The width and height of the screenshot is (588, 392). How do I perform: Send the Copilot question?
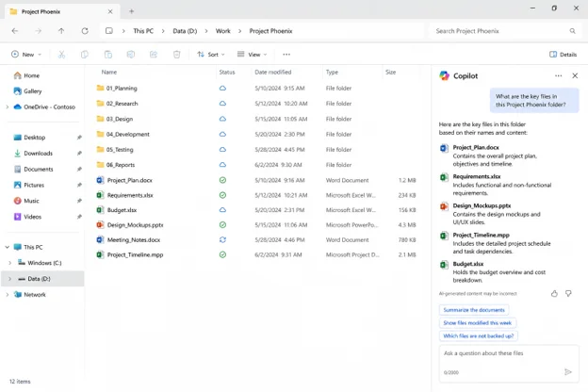tap(568, 372)
